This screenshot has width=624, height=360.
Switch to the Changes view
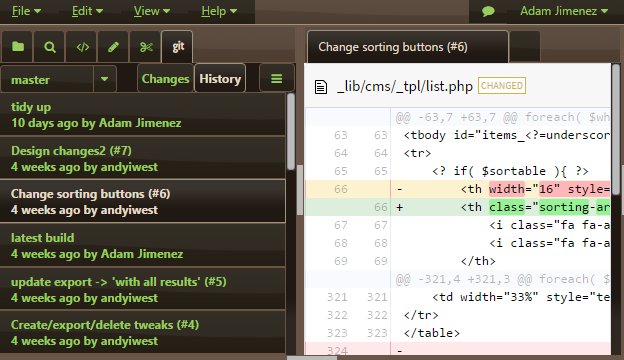[x=165, y=79]
